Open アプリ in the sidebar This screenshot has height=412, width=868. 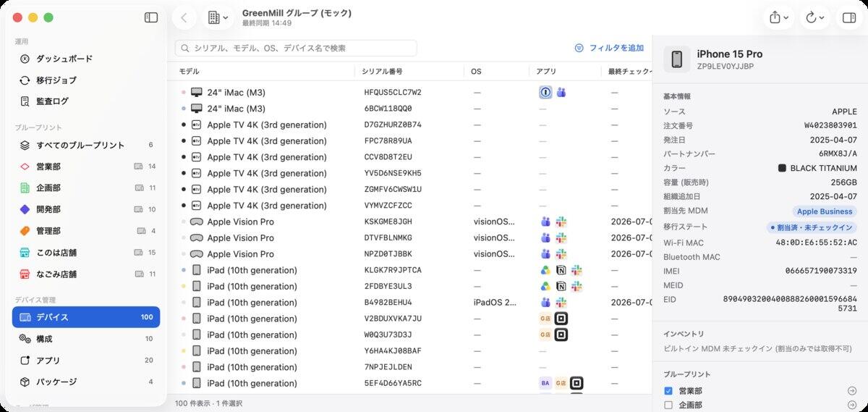coord(86,360)
